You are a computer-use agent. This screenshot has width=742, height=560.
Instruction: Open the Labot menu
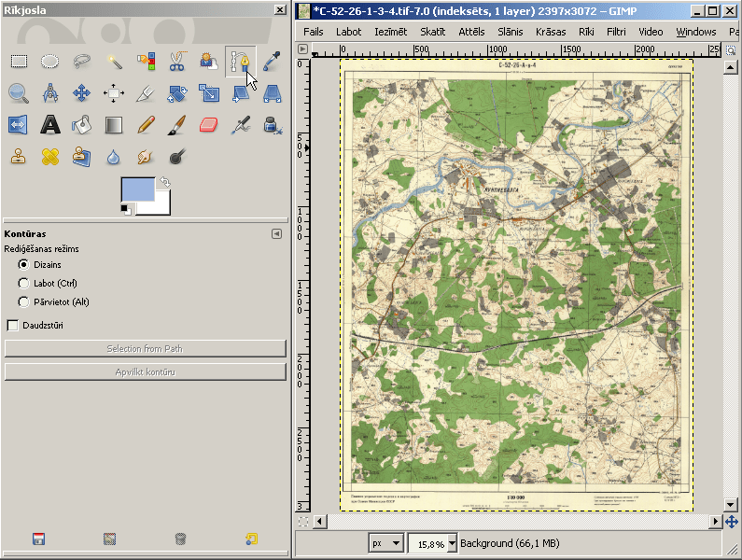[349, 32]
